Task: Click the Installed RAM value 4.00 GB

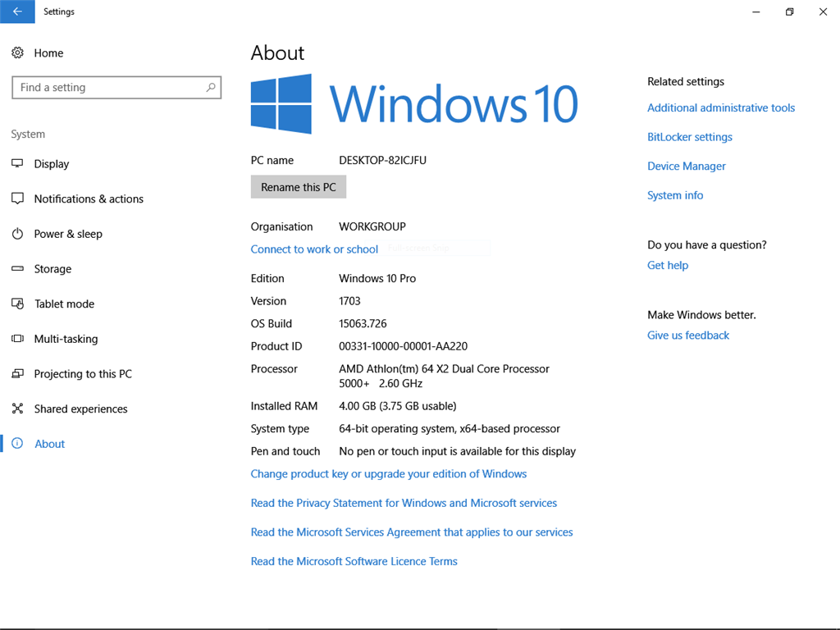Action: 398,406
